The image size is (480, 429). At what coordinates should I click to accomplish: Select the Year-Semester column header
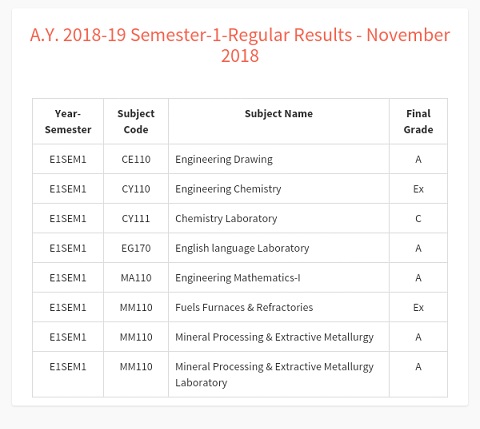[68, 121]
